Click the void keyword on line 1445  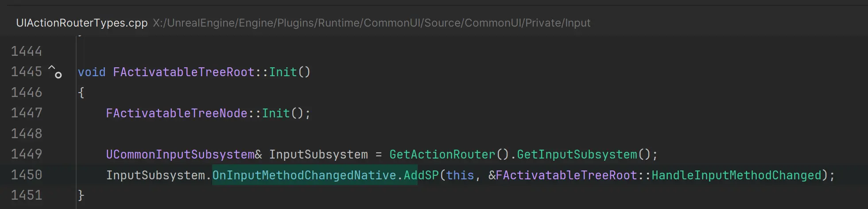pyautogui.click(x=92, y=72)
